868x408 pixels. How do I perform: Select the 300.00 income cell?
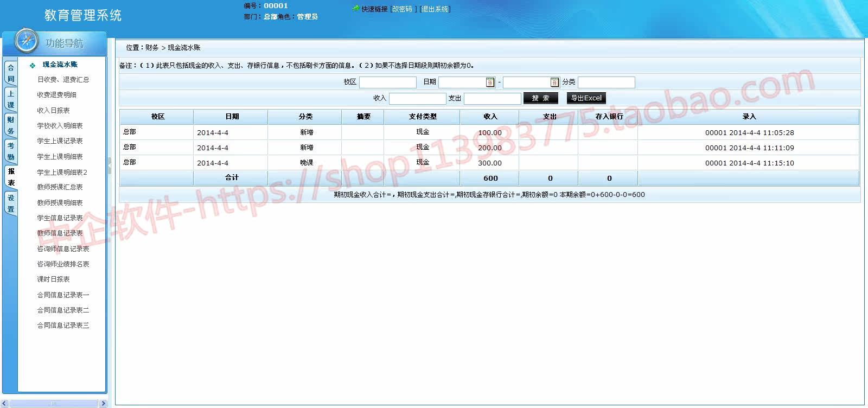coord(490,163)
